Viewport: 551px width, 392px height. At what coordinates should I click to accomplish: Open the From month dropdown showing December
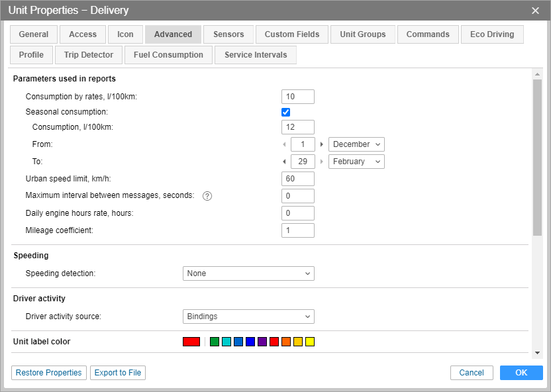(x=356, y=144)
